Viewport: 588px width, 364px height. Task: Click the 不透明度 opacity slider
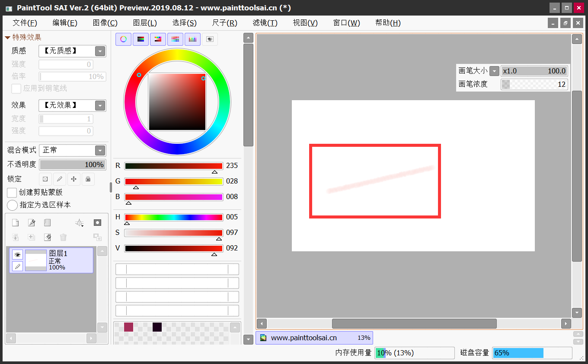pos(73,165)
